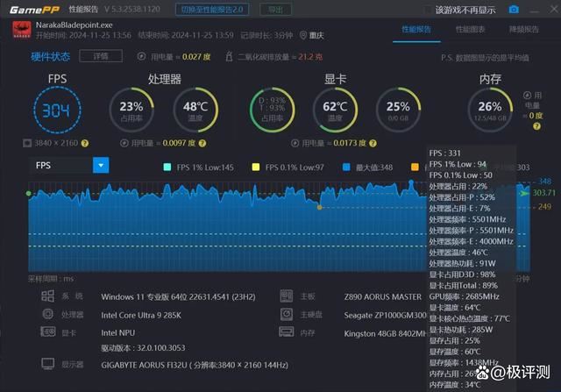
Task: Switch to the 性能图表 tab
Action: (470, 29)
